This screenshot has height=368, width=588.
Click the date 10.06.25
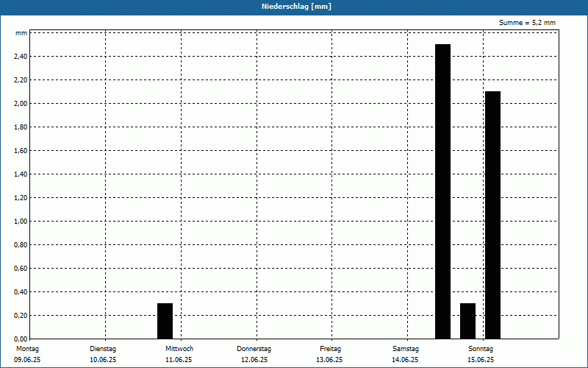103,360
